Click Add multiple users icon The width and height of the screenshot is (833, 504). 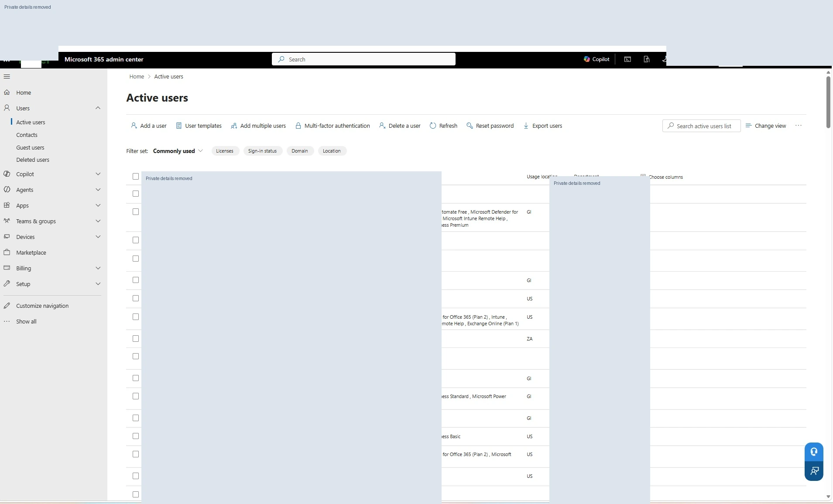point(234,126)
